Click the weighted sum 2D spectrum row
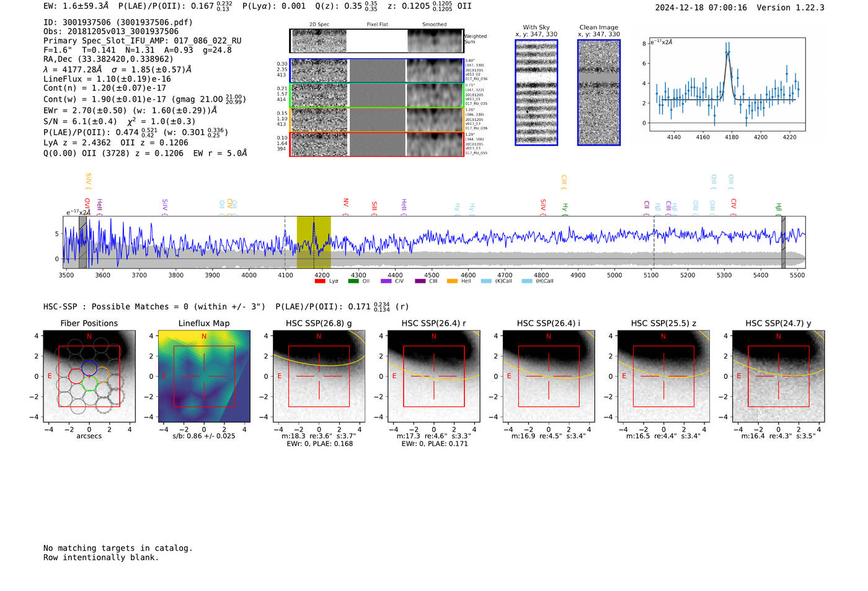Screen dimensions: 868x591 coord(376,41)
